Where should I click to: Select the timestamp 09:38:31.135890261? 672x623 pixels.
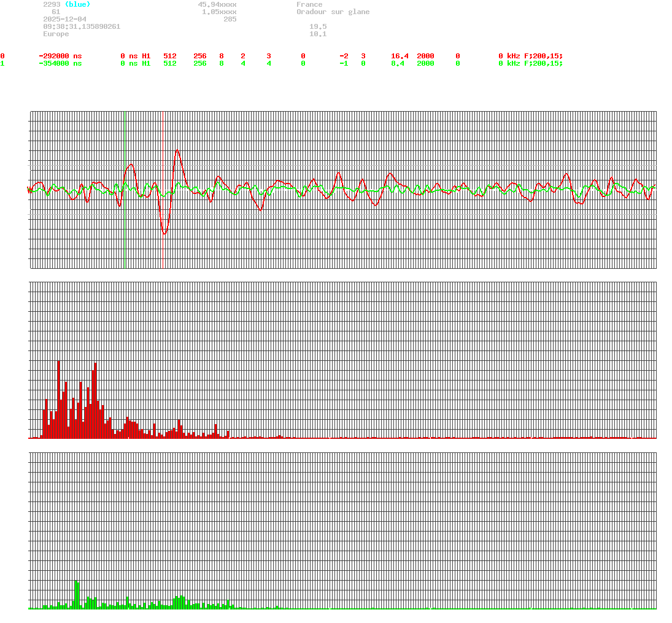pos(82,26)
